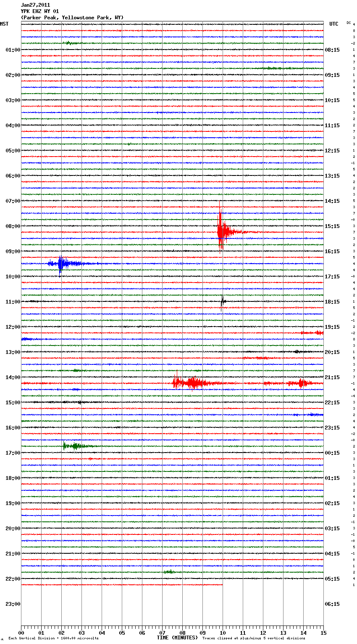The image size is (357, 644).
Task: Select the 15:00 MST time label
Action: (x=13, y=403)
